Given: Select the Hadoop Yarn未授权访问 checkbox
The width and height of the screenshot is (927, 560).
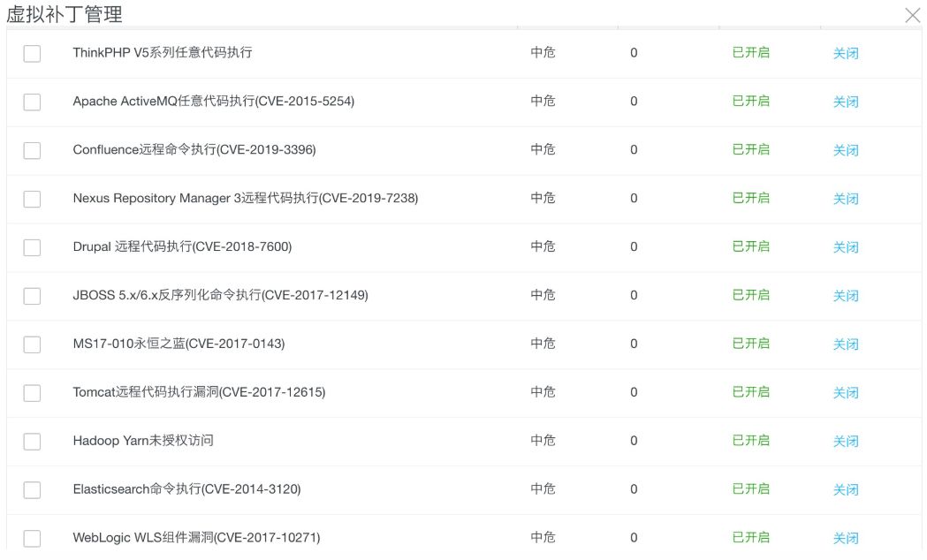Looking at the screenshot, I should tap(32, 441).
